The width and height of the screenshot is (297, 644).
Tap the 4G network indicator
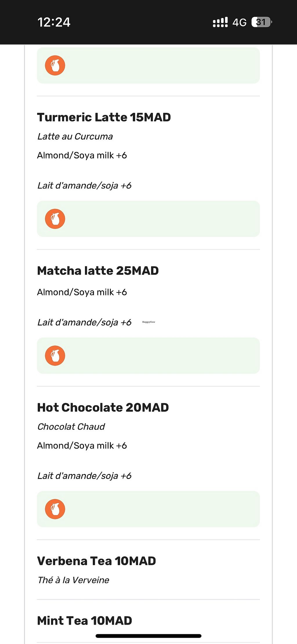(x=239, y=22)
